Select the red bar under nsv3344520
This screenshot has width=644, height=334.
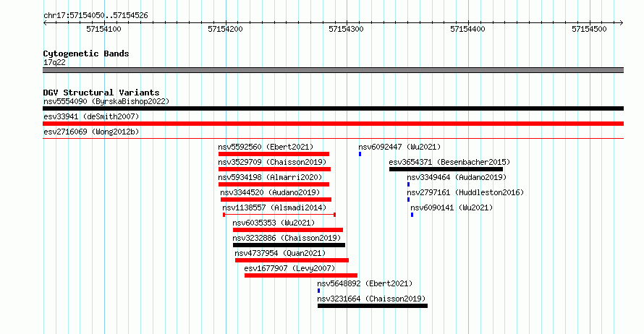(276, 200)
